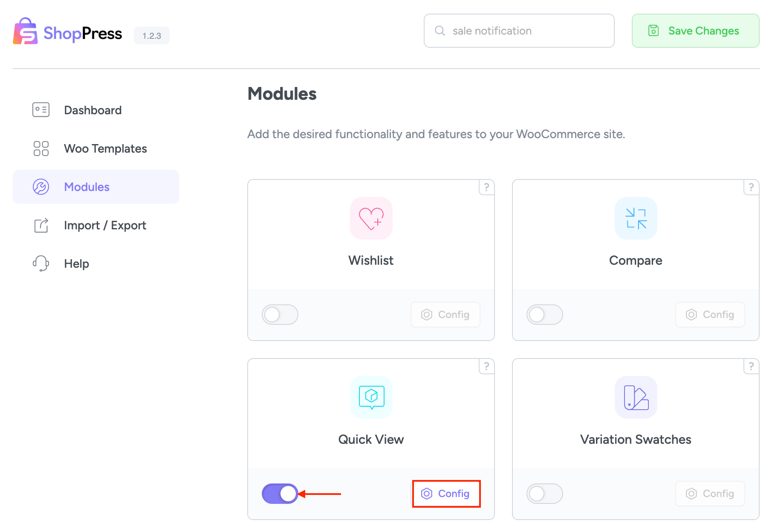Go to Woo Templates in sidebar
This screenshot has height=532, width=775.
point(105,148)
